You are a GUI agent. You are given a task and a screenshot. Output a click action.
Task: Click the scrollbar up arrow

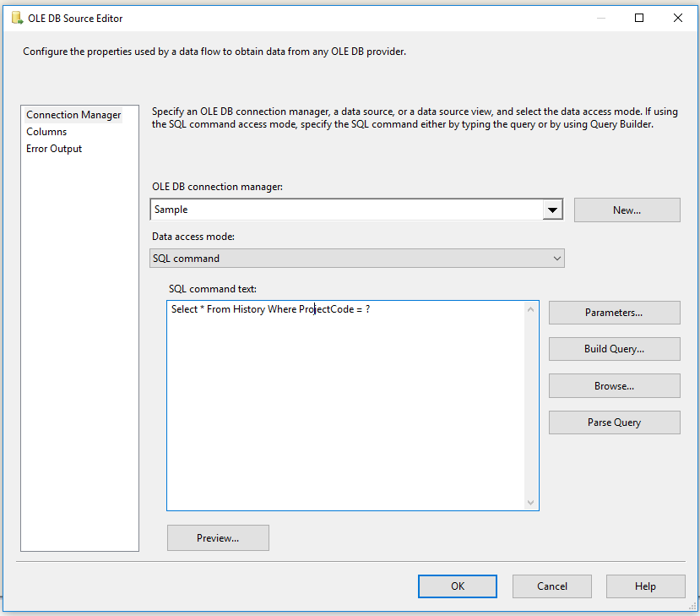pos(532,308)
